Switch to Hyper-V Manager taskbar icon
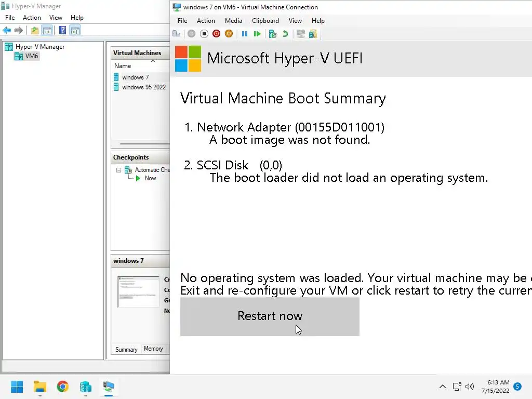The image size is (532, 399). coord(86,387)
